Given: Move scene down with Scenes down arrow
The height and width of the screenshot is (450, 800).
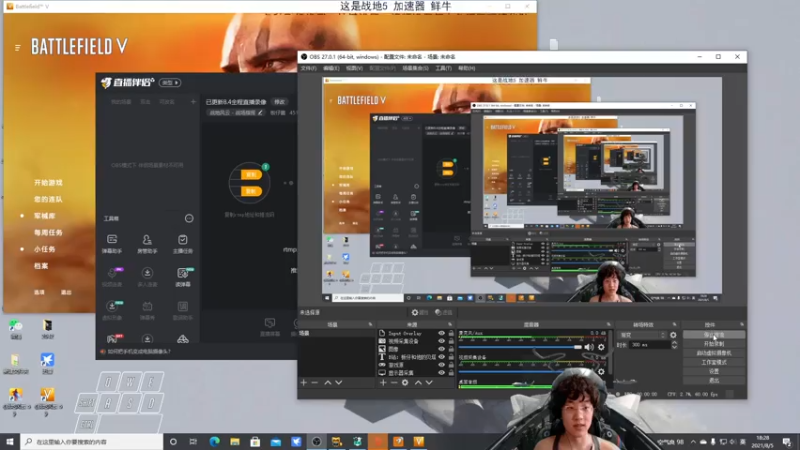Looking at the screenshot, I should point(339,382).
